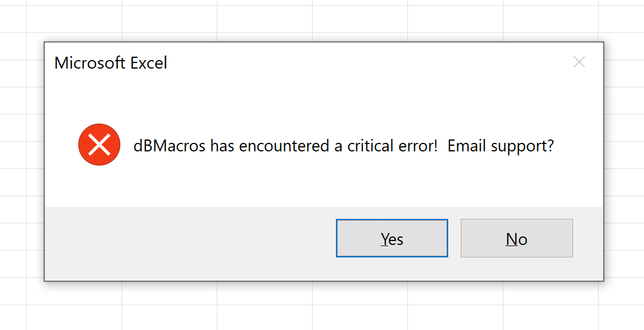The height and width of the screenshot is (330, 644).
Task: Click the "Email support?" question text
Action: click(500, 146)
